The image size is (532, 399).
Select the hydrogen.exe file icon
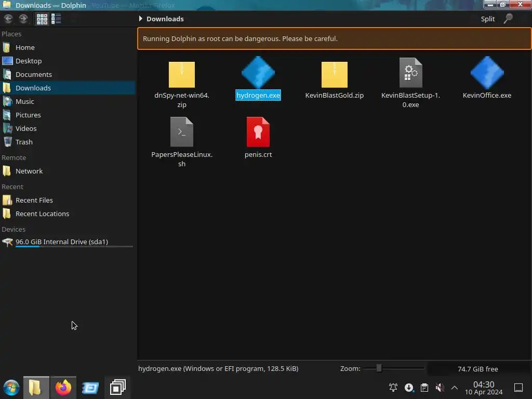(x=258, y=73)
